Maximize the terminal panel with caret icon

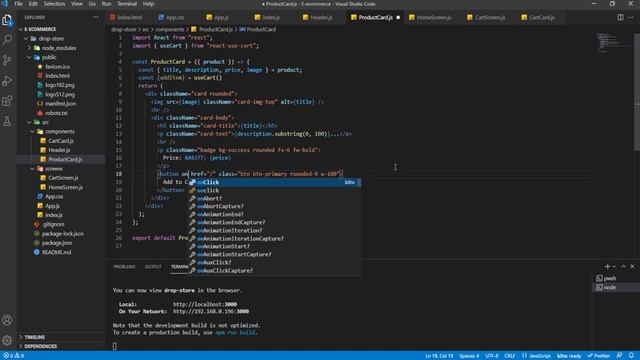623,267
